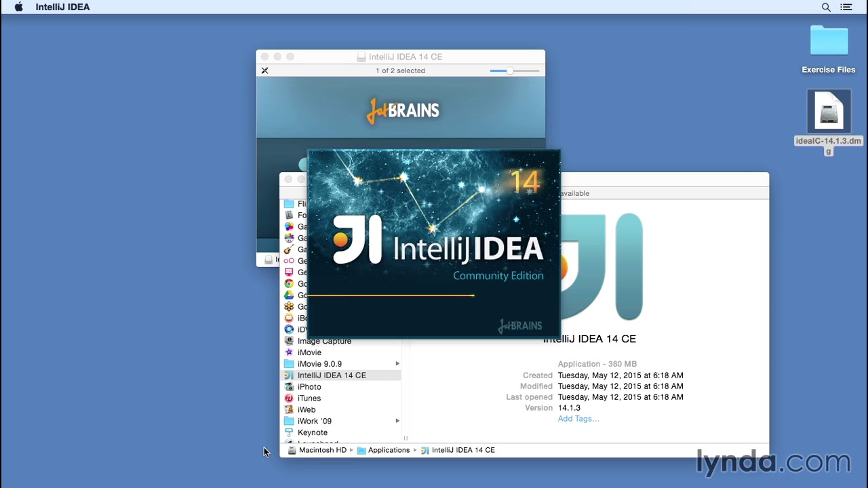Click the Image Capture camera icon
This screenshot has height=488, width=868.
pos(289,341)
